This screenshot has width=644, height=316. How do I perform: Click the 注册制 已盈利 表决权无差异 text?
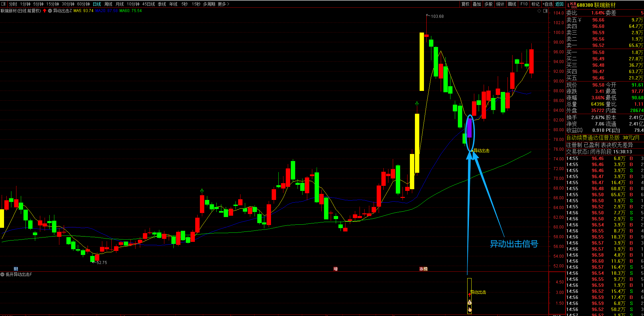tap(599, 145)
